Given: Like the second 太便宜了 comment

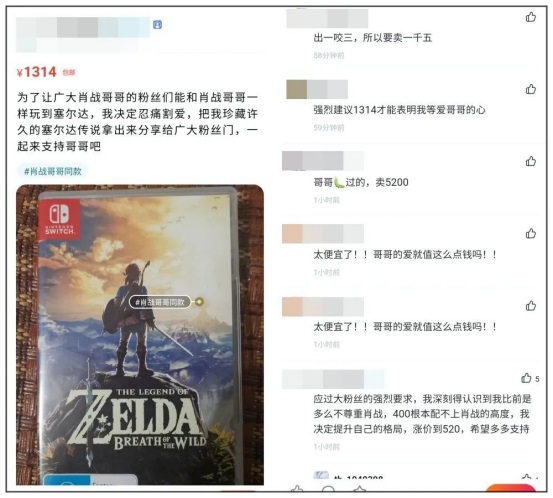Looking at the screenshot, I should pyautogui.click(x=530, y=306).
